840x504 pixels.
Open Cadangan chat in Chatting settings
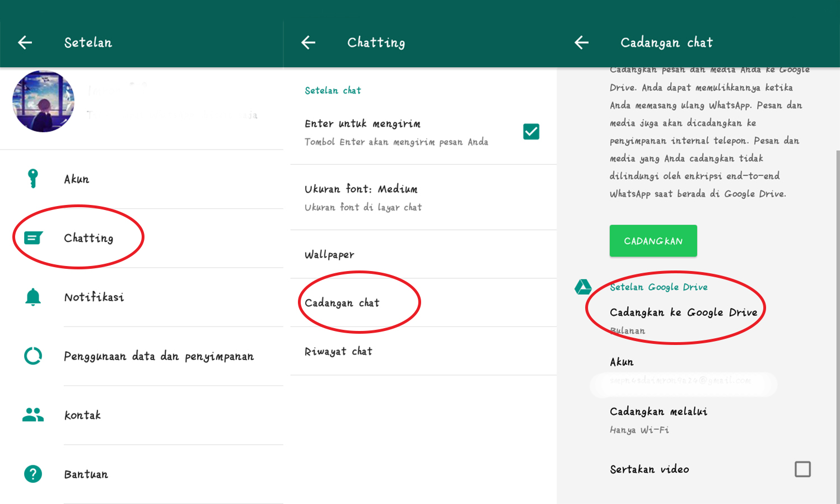tap(423, 302)
